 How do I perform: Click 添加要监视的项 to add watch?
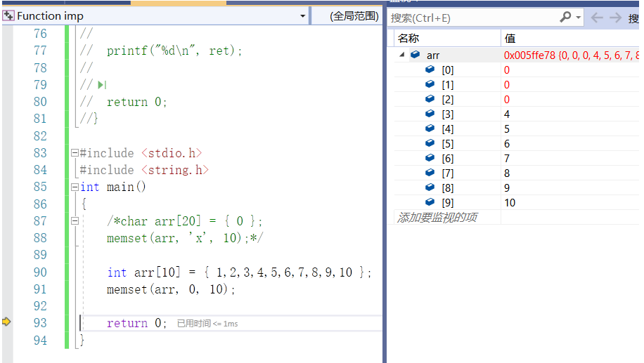437,218
